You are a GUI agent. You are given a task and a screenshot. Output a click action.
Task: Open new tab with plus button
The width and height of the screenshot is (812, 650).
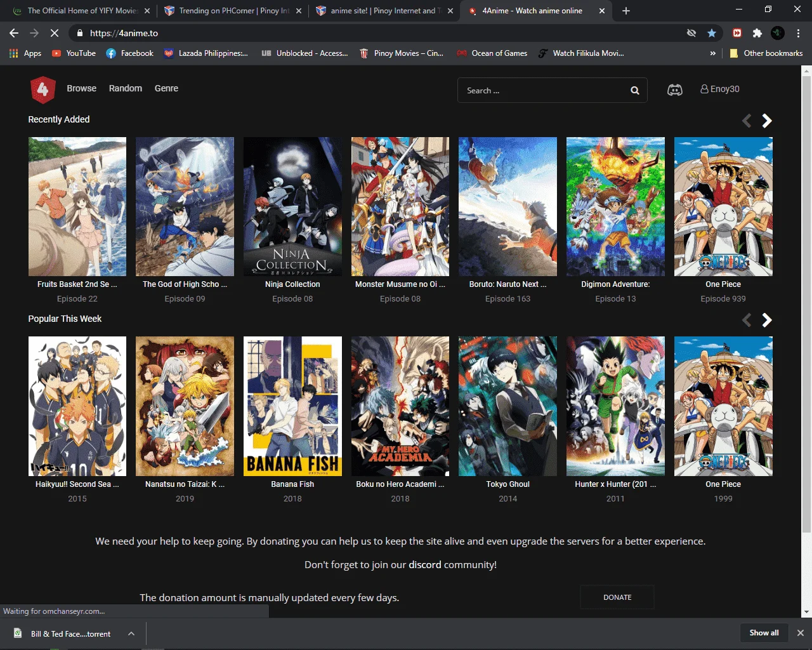pos(626,11)
